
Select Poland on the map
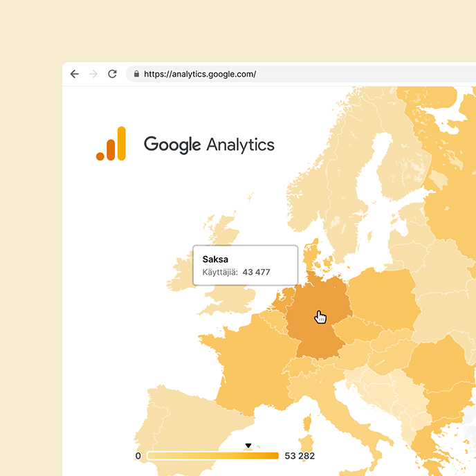point(384,300)
